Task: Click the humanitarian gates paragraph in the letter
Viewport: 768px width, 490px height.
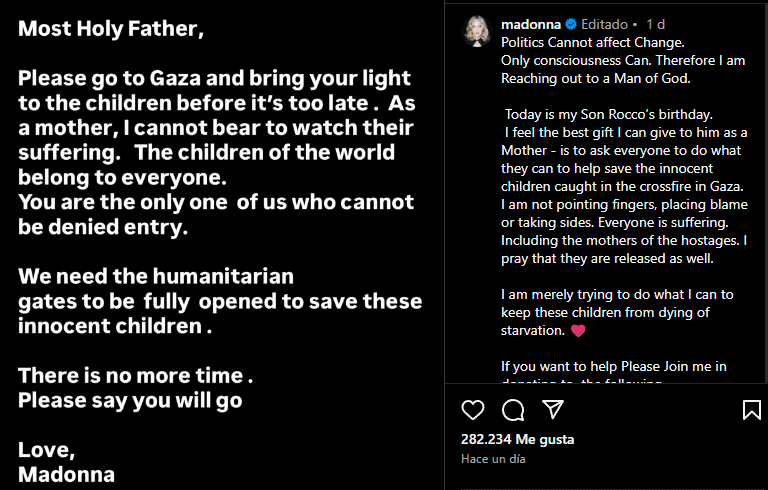Action: tap(220, 301)
